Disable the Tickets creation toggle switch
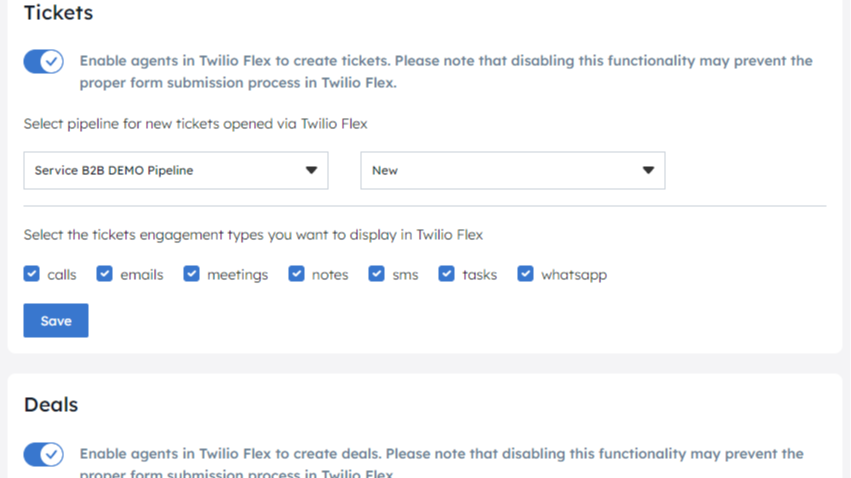The height and width of the screenshot is (478, 851). coord(43,62)
